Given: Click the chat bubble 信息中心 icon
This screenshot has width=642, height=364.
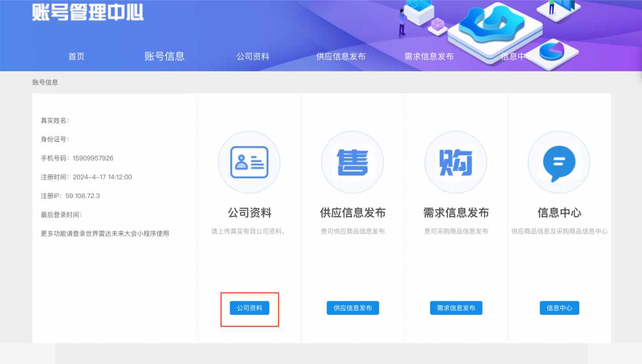Looking at the screenshot, I should point(559,162).
